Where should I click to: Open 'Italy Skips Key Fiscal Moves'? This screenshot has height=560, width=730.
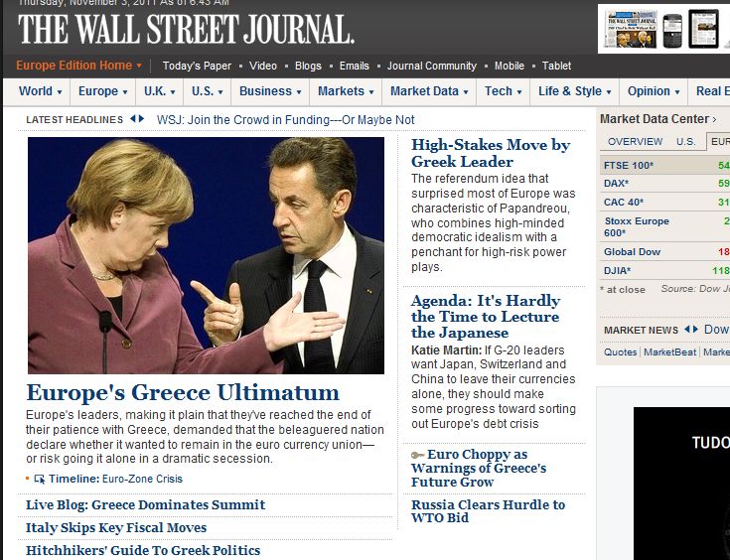click(x=116, y=527)
